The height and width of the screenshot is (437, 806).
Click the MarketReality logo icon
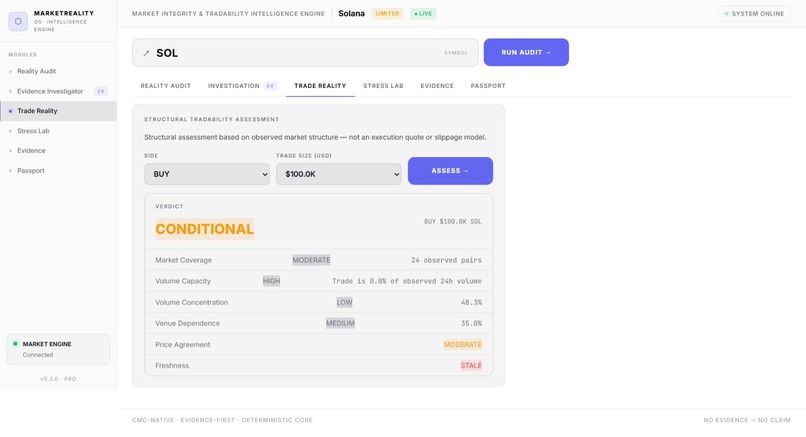[x=18, y=21]
